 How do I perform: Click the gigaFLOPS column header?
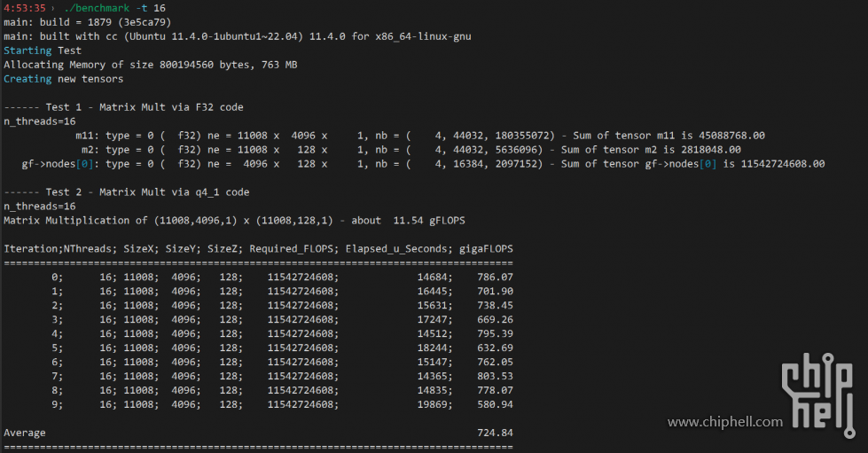coord(486,249)
